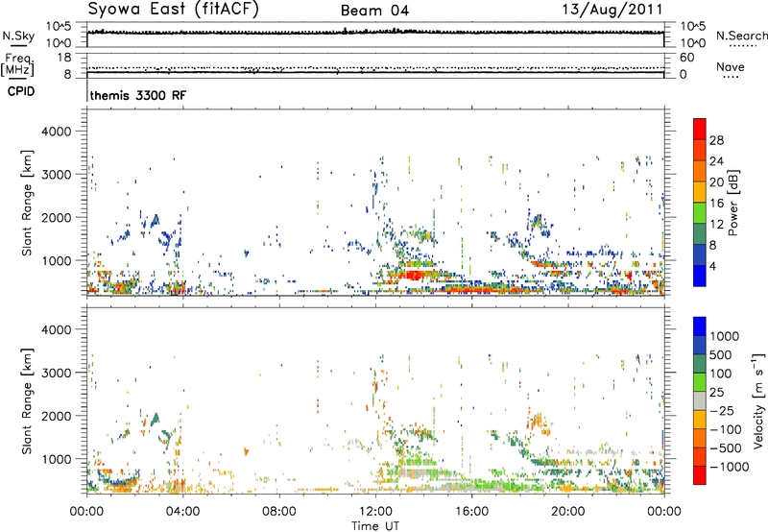
Task: Click the "Time UT" axis title
Action: 375,526
